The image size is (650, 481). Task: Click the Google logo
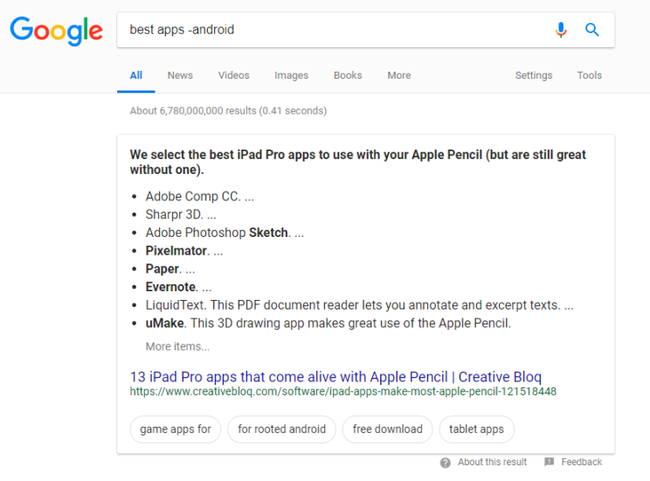coord(56,31)
